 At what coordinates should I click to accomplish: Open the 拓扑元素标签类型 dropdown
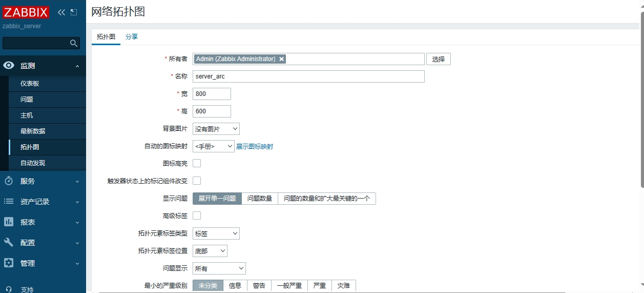216,233
